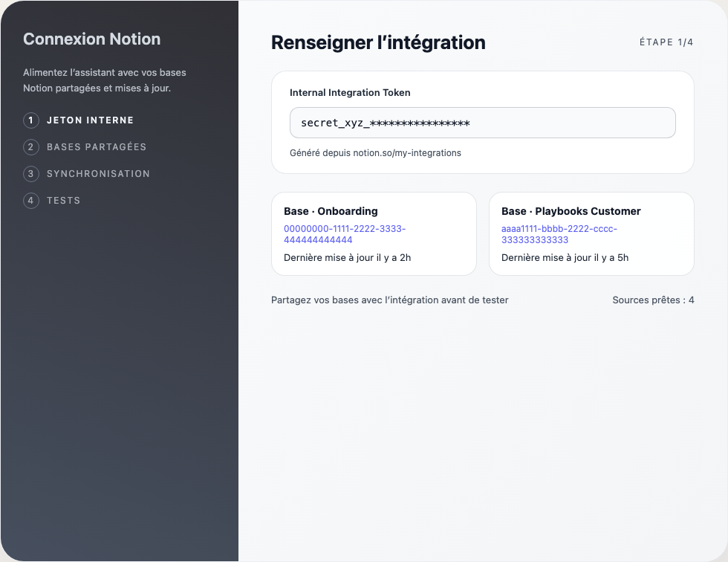Click the notion.so/my-integrations hint text
Screen dimensions: 728x562
click(x=375, y=153)
